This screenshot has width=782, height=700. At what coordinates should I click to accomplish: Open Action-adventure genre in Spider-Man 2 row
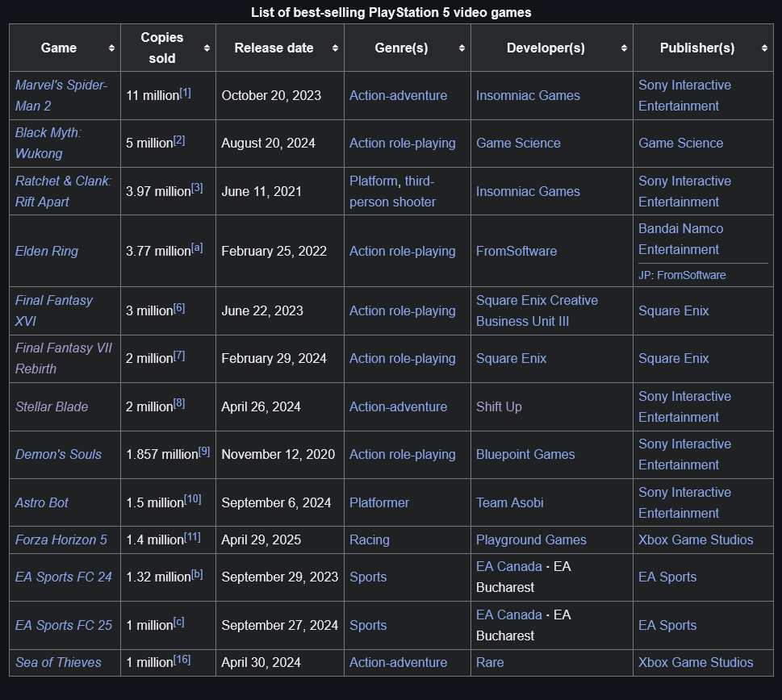[x=398, y=95]
